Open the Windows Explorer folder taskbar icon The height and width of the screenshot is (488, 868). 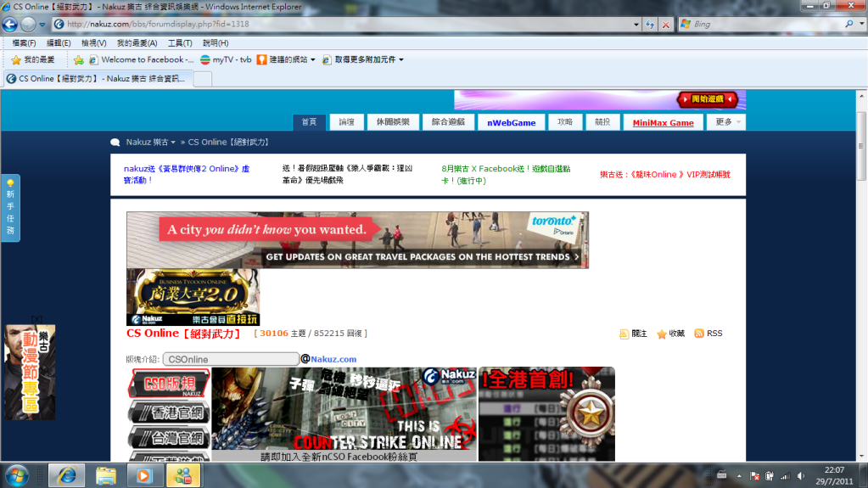(105, 476)
